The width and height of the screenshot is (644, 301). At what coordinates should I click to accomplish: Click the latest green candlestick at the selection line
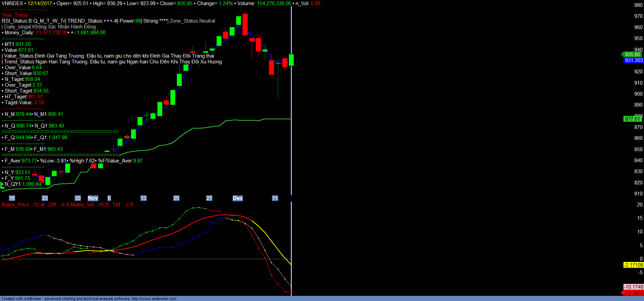[291, 60]
